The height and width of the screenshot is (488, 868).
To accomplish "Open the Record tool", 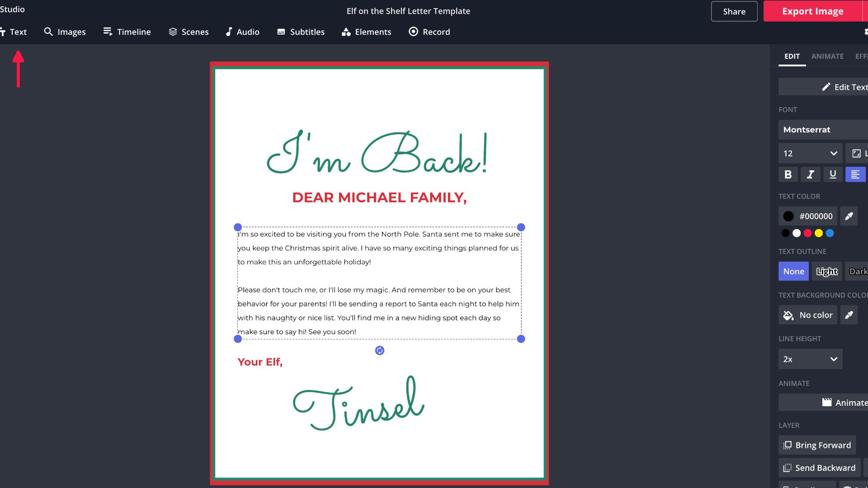I will point(429,32).
